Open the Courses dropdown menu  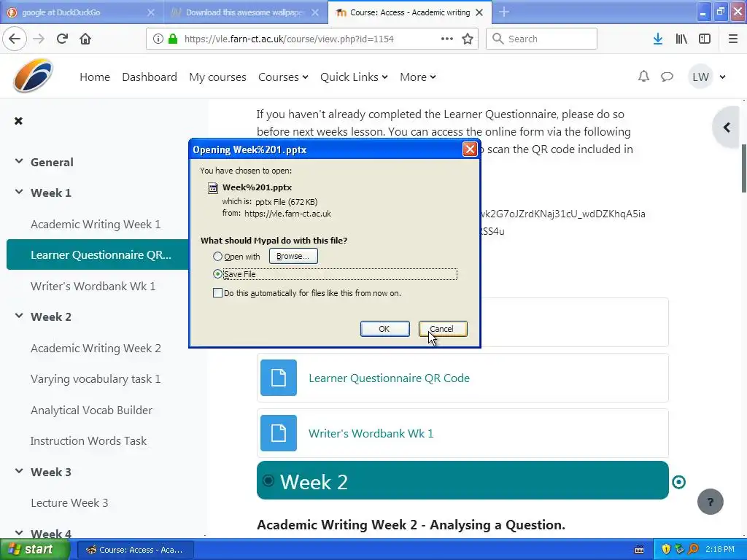(283, 77)
